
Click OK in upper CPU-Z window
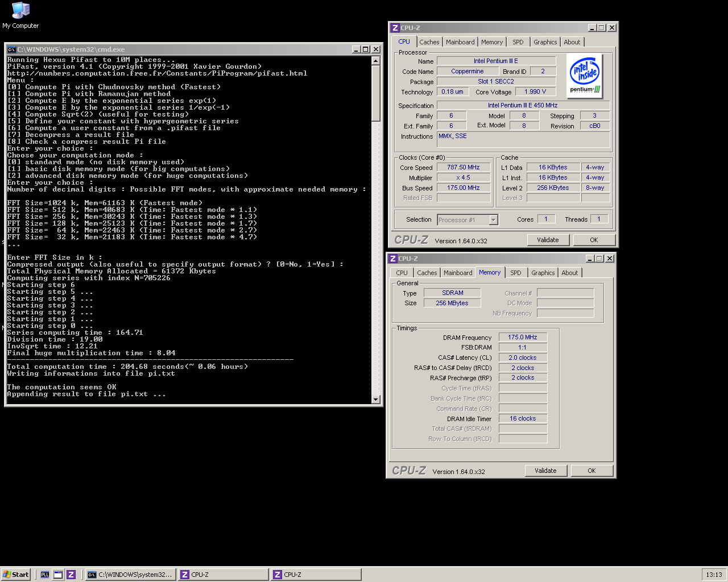pos(594,240)
